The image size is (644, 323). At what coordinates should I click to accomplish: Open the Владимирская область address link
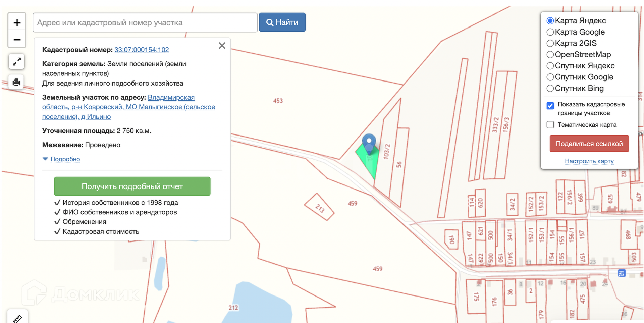coord(129,107)
